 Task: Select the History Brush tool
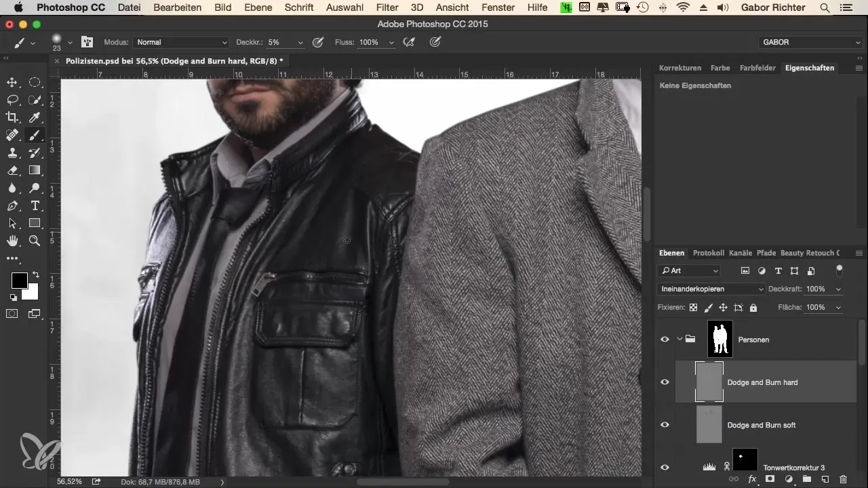point(35,153)
